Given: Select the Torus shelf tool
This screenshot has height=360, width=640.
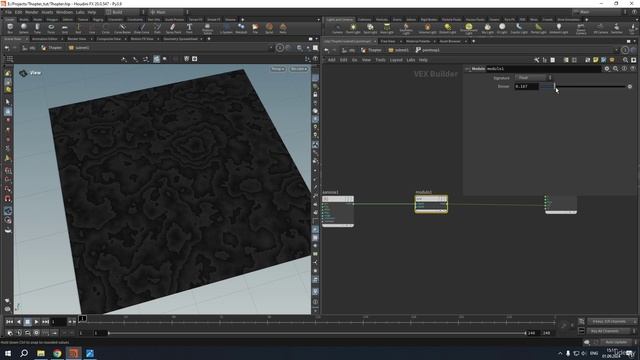Looking at the screenshot, I should click(51, 28).
